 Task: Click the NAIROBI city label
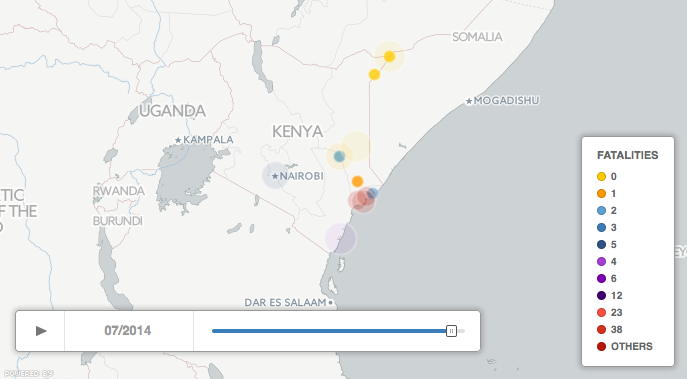(x=301, y=176)
